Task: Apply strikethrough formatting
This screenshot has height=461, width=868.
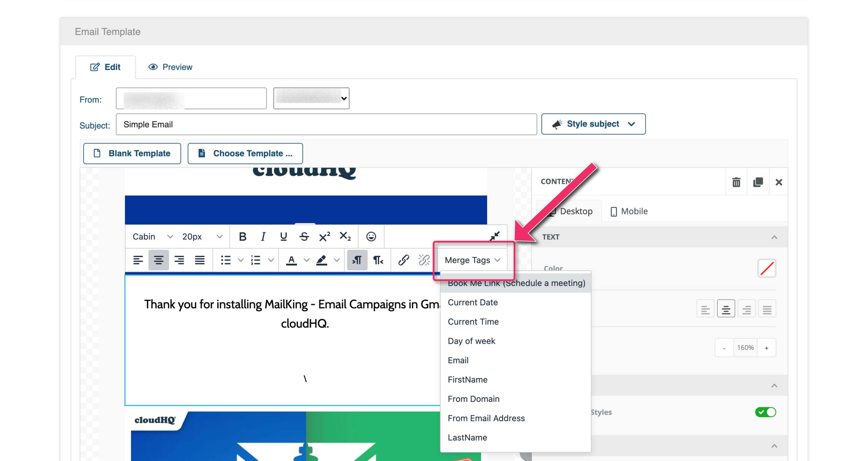Action: [304, 237]
